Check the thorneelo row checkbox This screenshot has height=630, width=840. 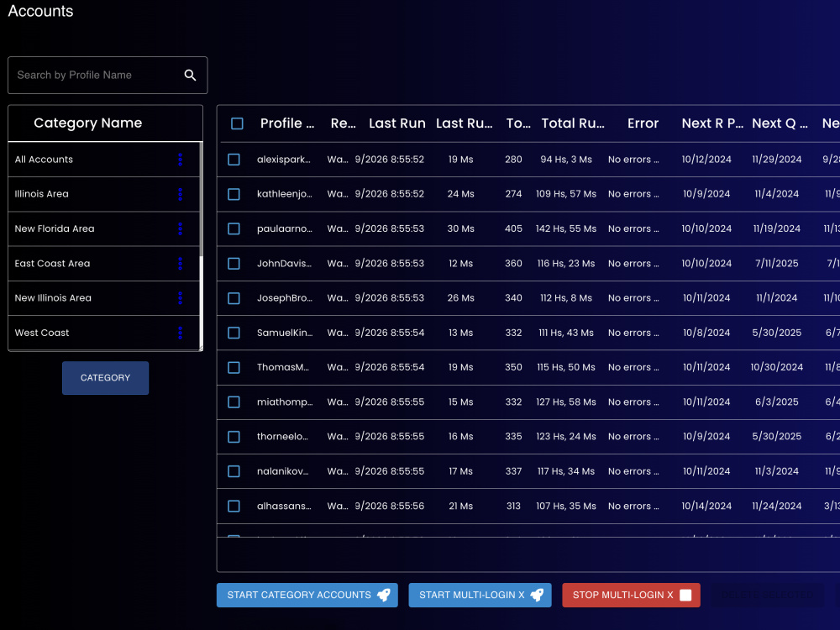pos(234,437)
